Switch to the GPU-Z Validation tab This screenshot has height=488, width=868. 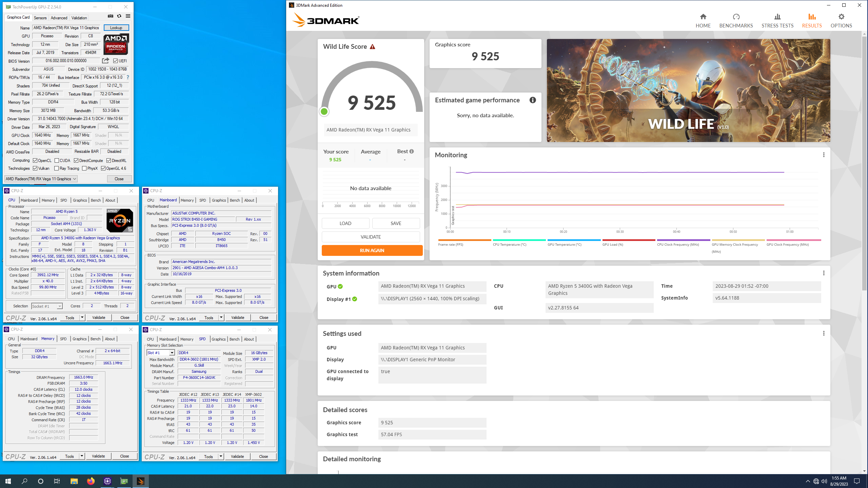(79, 18)
